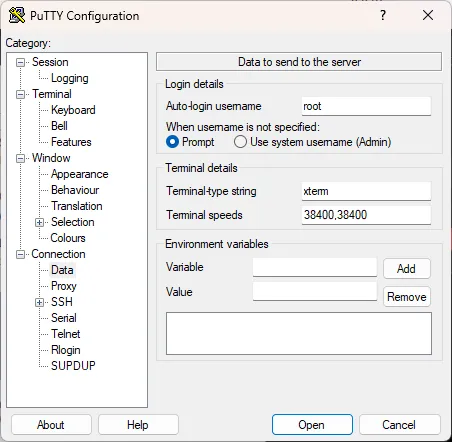Click the question mark help icon
This screenshot has height=442, width=452.
pyautogui.click(x=383, y=15)
